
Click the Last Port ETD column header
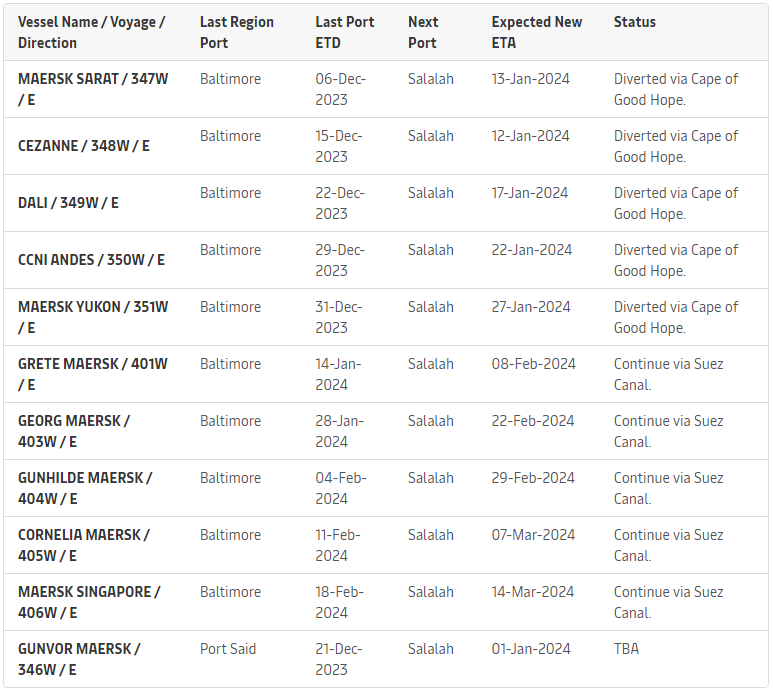point(344,32)
